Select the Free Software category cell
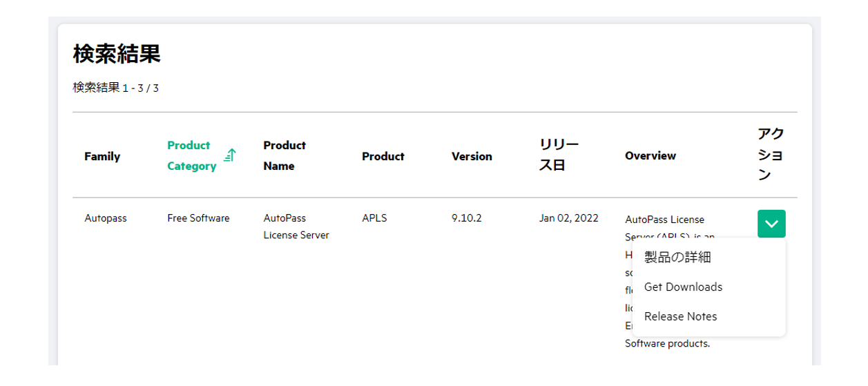 coord(198,218)
